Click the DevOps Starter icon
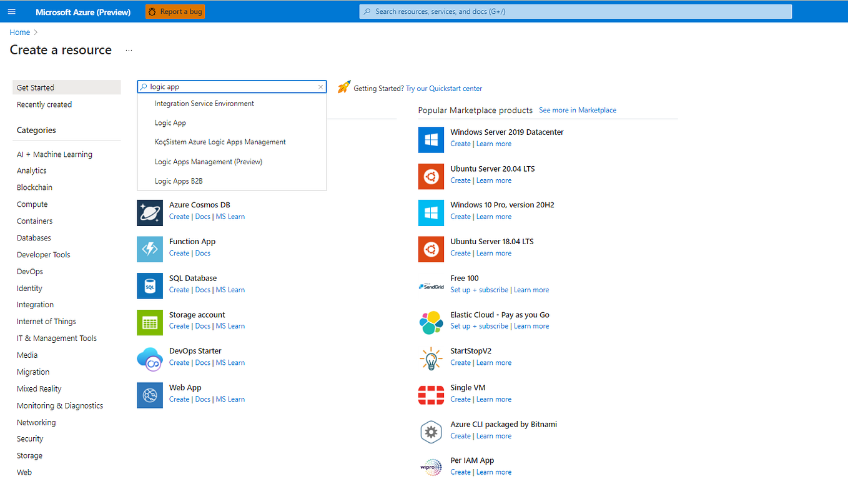Image resolution: width=848 pixels, height=504 pixels. tap(150, 358)
